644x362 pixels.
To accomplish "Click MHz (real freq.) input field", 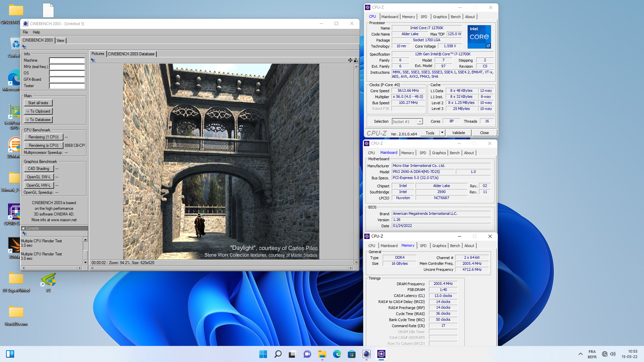I will (67, 67).
